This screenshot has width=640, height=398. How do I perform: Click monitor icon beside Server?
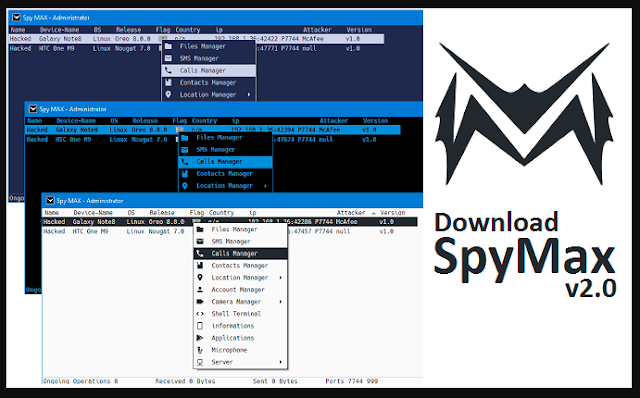pyautogui.click(x=200, y=362)
